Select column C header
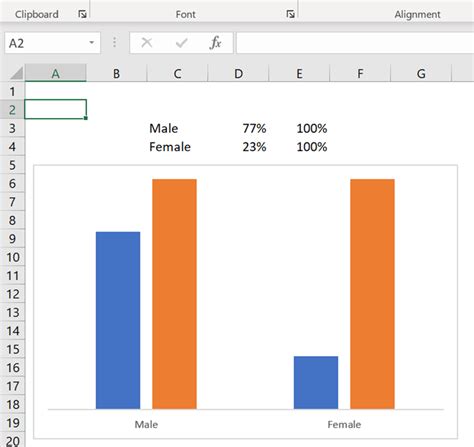Viewport: 474px width, 447px height. 177,73
